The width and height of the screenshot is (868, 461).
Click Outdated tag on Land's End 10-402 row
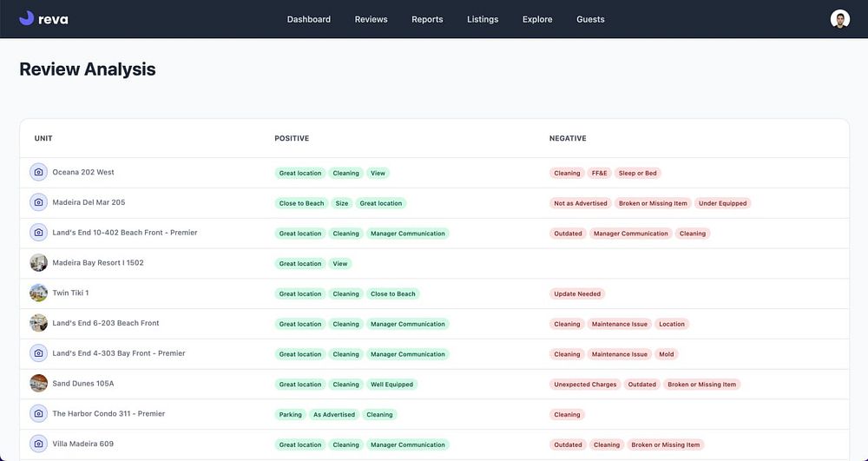568,234
